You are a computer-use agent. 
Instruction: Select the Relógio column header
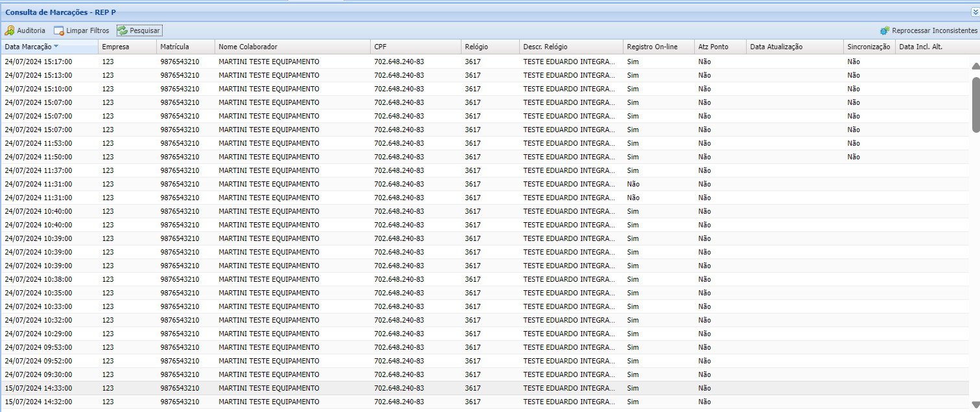coord(490,47)
